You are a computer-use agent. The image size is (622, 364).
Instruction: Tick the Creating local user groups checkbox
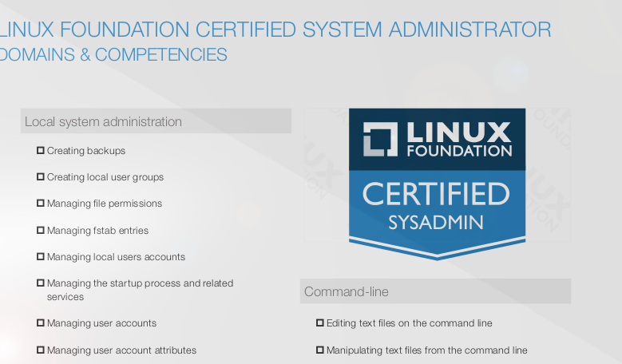pyautogui.click(x=41, y=176)
